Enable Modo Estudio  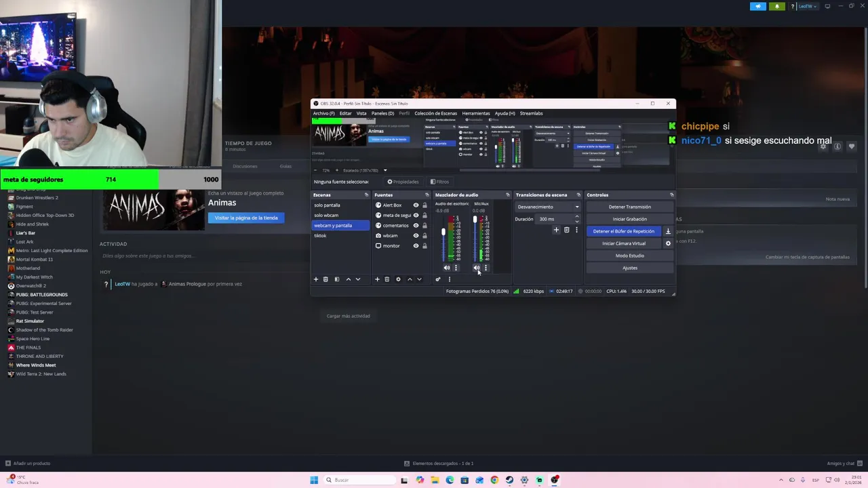click(629, 256)
